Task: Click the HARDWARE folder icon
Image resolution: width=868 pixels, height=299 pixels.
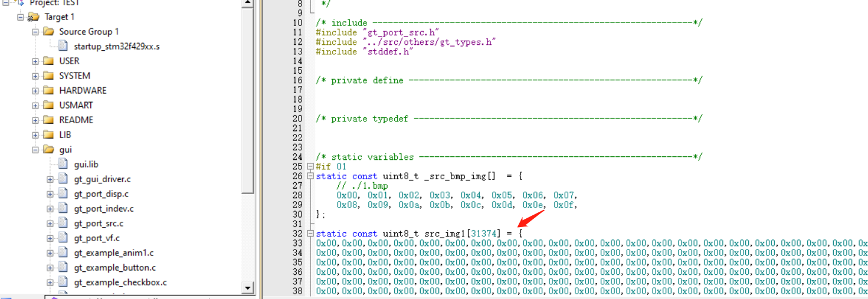Action: pyautogui.click(x=48, y=91)
